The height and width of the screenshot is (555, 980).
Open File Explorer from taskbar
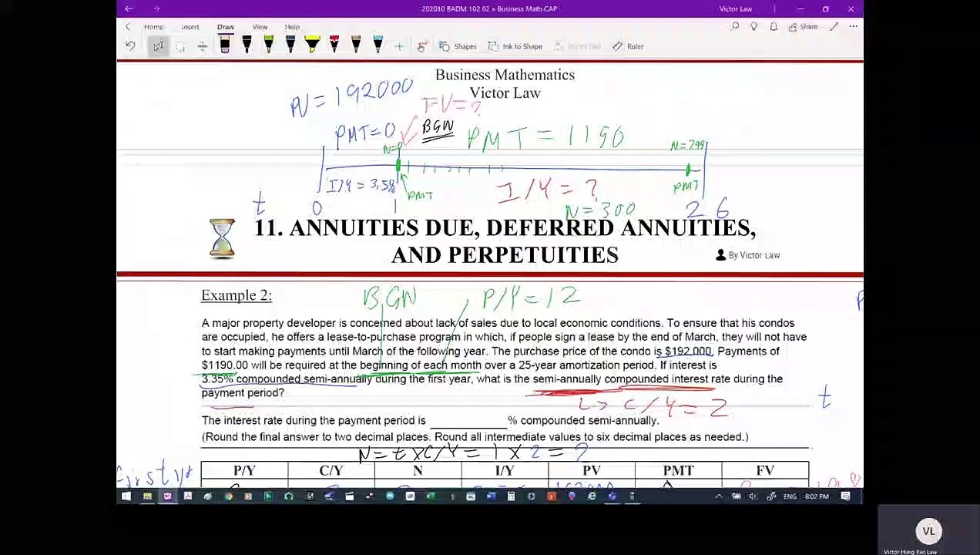(147, 496)
